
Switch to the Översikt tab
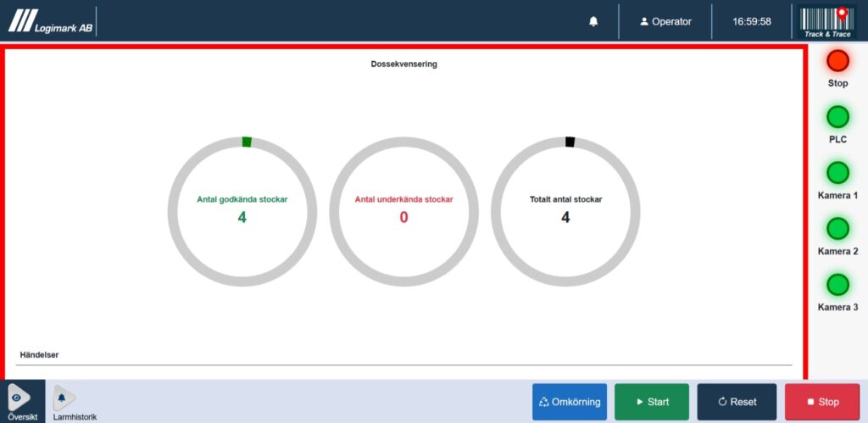(x=18, y=402)
